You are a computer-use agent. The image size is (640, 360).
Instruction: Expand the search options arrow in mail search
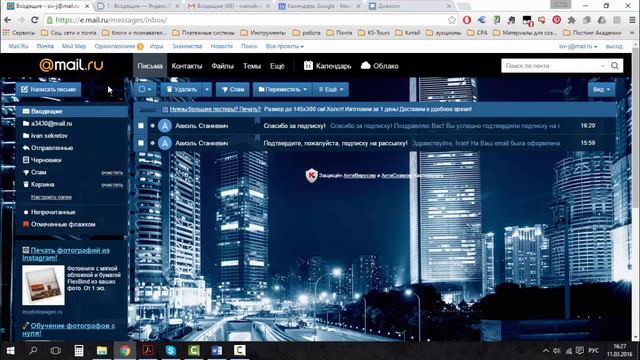[x=602, y=66]
